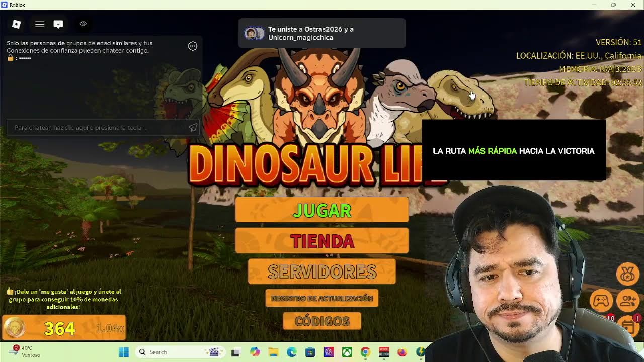Click the joined-friends notification banner

point(322,33)
